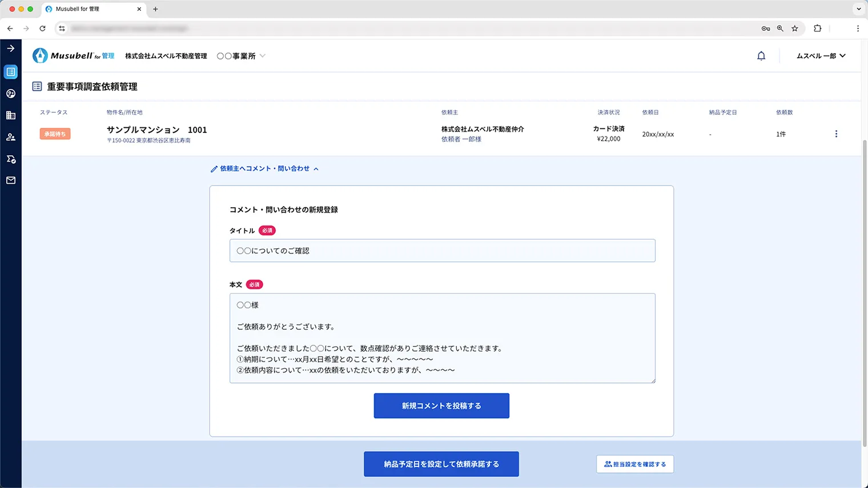Viewport: 868px width, 488px height.
Task: Select the sigma-checkmark icon in the sidebar
Action: coord(10,159)
